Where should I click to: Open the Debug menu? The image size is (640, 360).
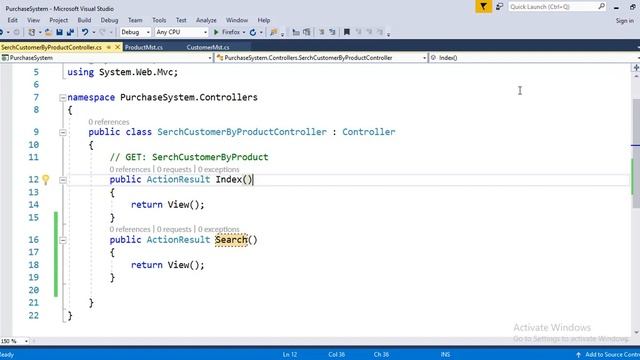pos(109,20)
